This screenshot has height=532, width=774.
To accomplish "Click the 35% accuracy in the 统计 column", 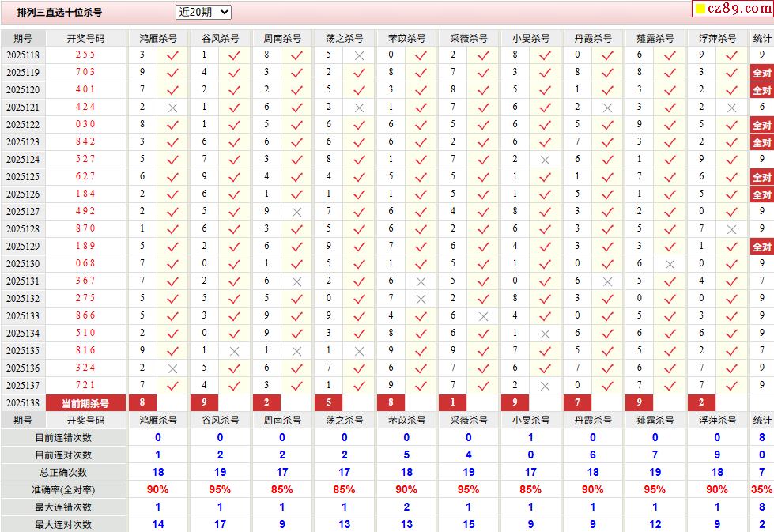I will click(761, 489).
